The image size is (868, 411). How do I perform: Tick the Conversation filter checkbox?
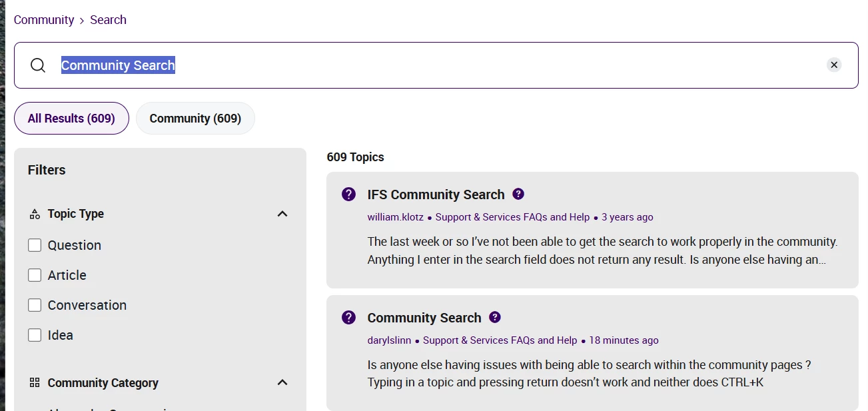35,305
